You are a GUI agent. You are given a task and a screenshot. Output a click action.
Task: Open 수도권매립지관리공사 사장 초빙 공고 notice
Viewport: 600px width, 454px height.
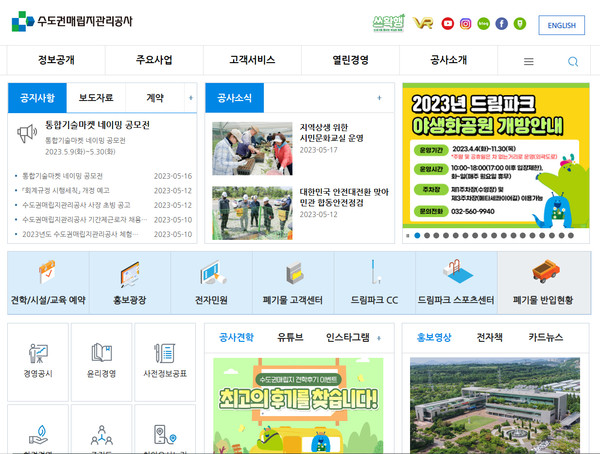point(76,205)
